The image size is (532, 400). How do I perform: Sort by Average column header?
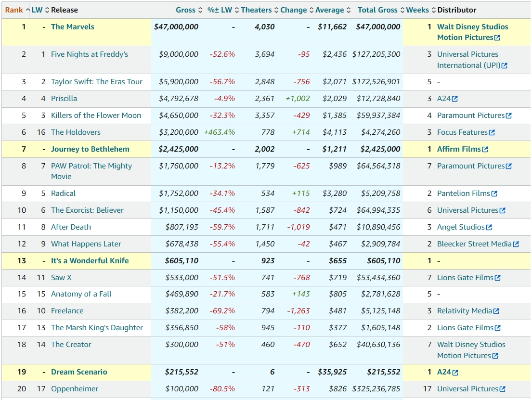point(333,10)
